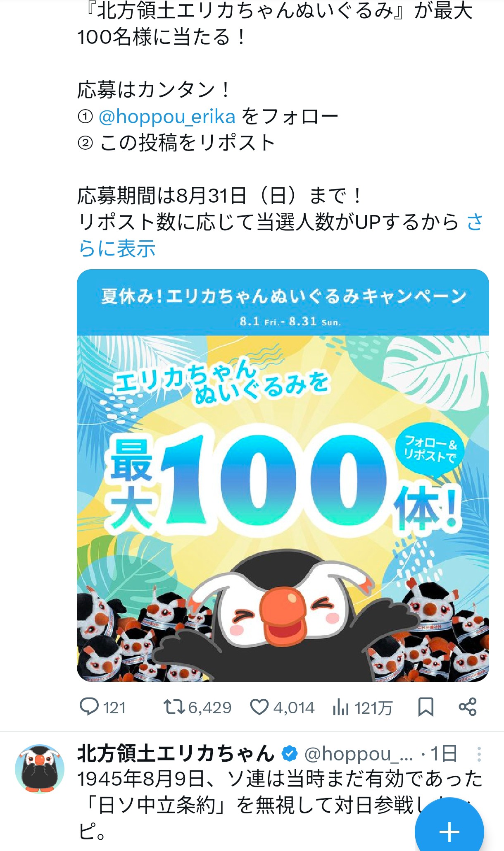Tap the 6,429 repost count
This screenshot has width=504, height=851.
click(x=210, y=708)
